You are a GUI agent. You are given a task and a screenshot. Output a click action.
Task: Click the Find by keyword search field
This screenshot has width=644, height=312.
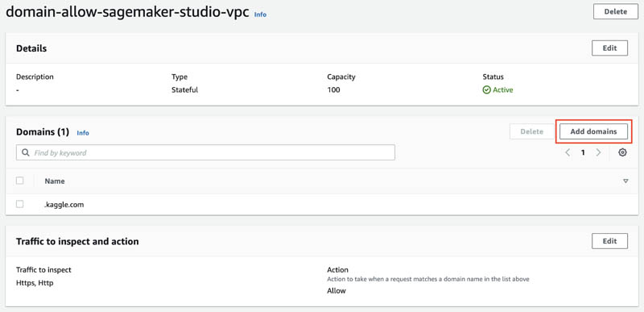[205, 152]
